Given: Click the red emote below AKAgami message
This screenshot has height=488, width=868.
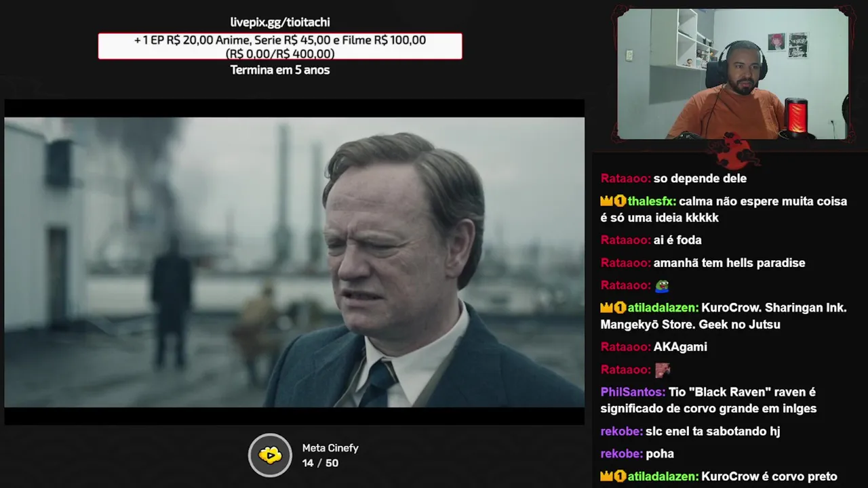Looking at the screenshot, I should tap(662, 369).
